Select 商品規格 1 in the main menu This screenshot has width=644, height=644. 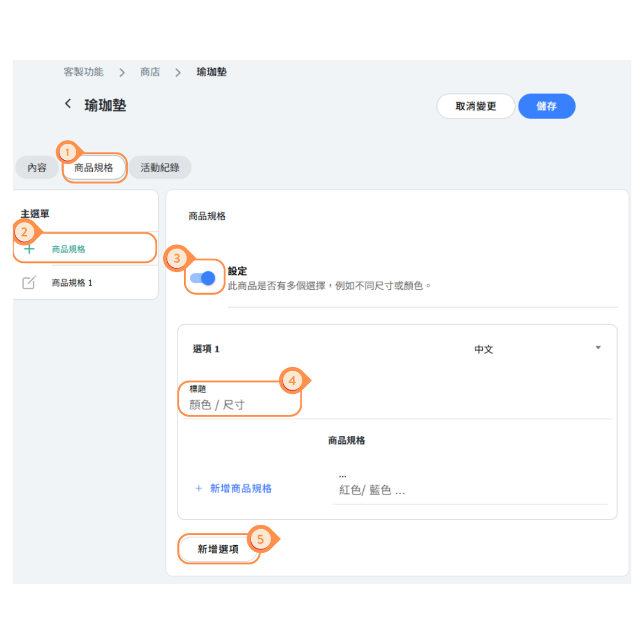tap(72, 283)
